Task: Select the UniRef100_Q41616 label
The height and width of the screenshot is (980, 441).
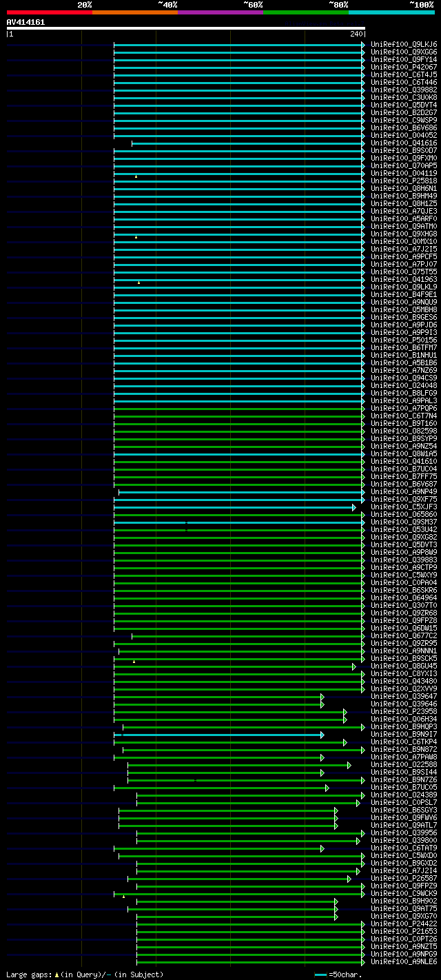Action: pyautogui.click(x=404, y=143)
